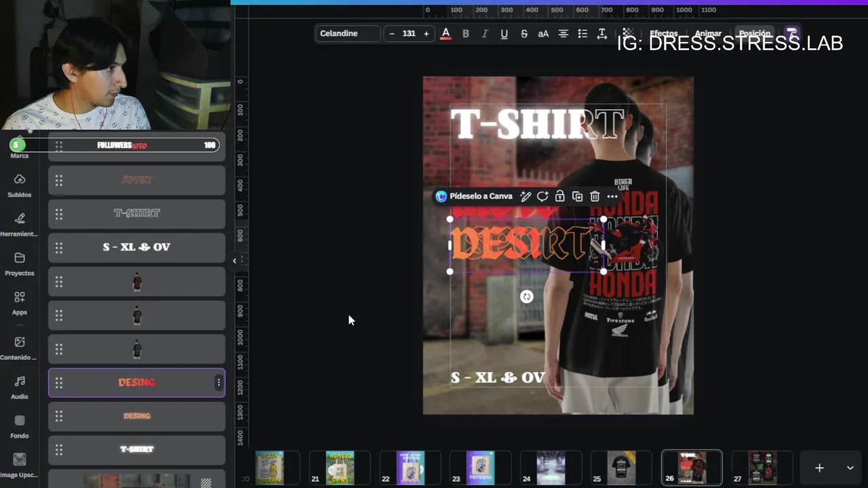This screenshot has width=868, height=488.
Task: Open page 27 thumbnail
Action: coord(762,468)
